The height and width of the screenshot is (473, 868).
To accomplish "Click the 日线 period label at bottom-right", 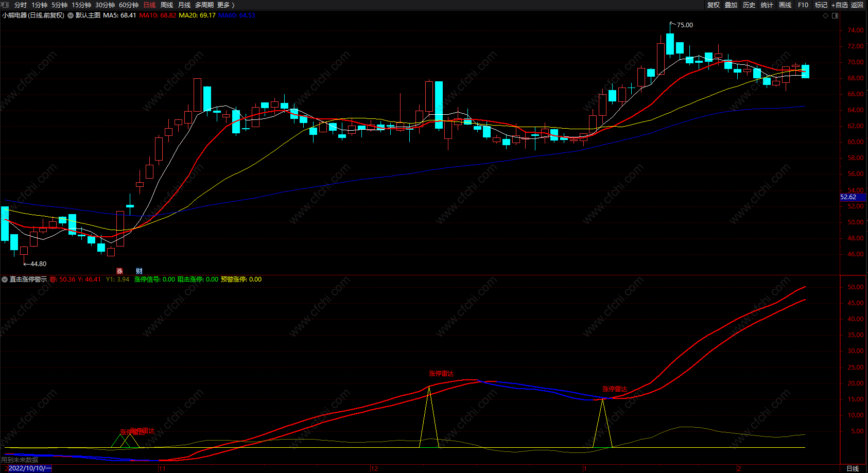I will [x=853, y=469].
